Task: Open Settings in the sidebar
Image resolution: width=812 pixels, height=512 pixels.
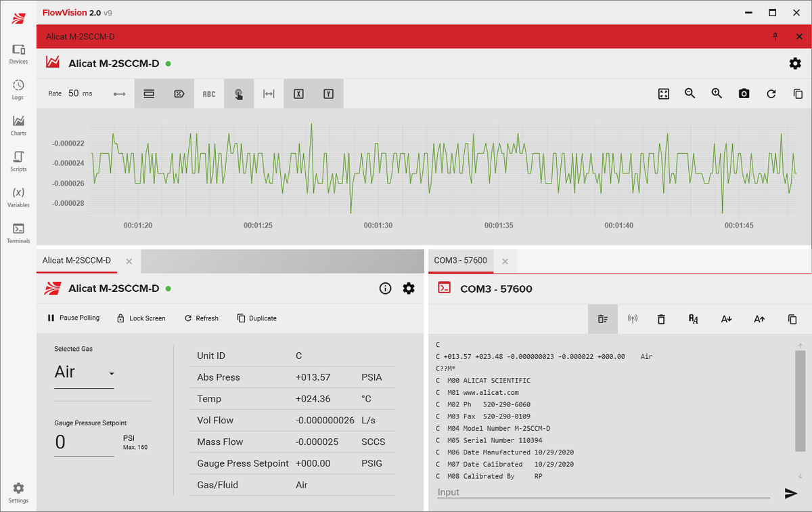Action: (18, 493)
